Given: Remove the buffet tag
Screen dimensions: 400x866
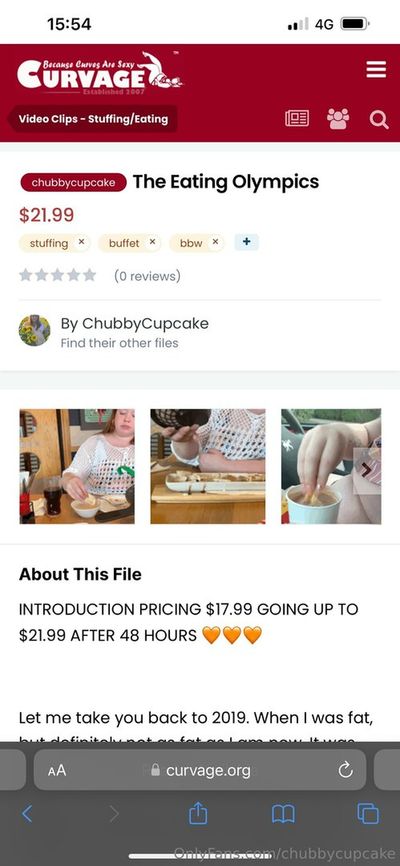Looking at the screenshot, I should tap(152, 242).
